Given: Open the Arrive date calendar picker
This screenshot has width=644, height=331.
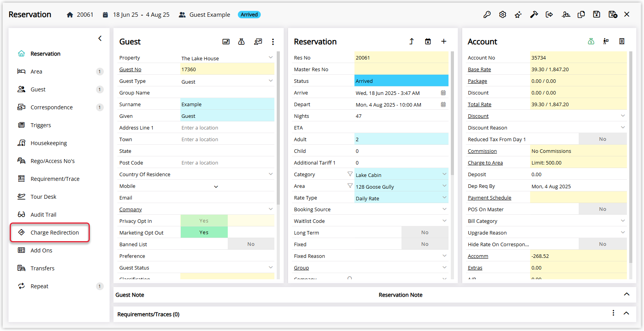Looking at the screenshot, I should (443, 93).
